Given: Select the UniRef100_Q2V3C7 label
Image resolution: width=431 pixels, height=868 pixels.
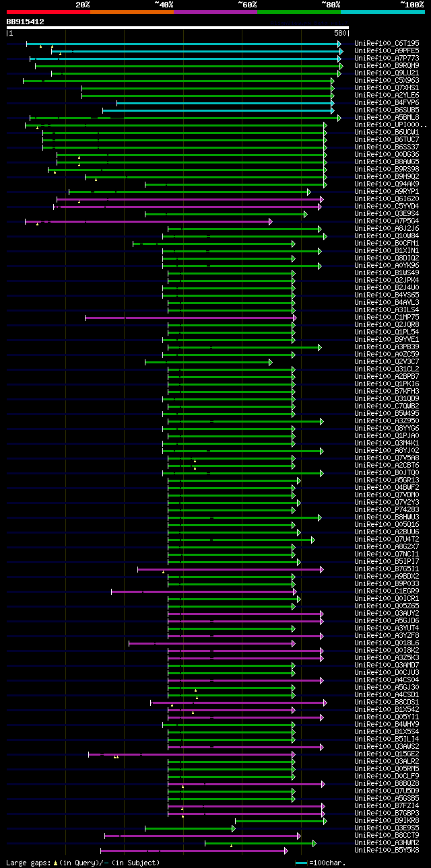Looking at the screenshot, I should pos(387,361).
